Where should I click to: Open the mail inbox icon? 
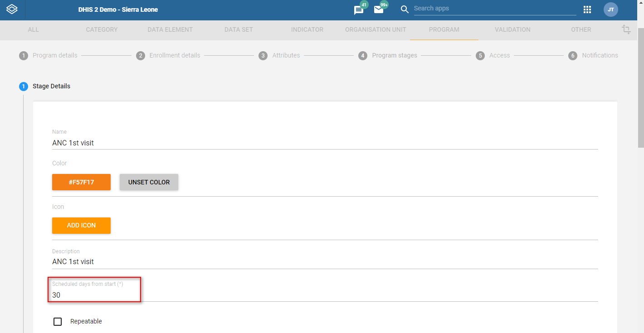click(379, 10)
